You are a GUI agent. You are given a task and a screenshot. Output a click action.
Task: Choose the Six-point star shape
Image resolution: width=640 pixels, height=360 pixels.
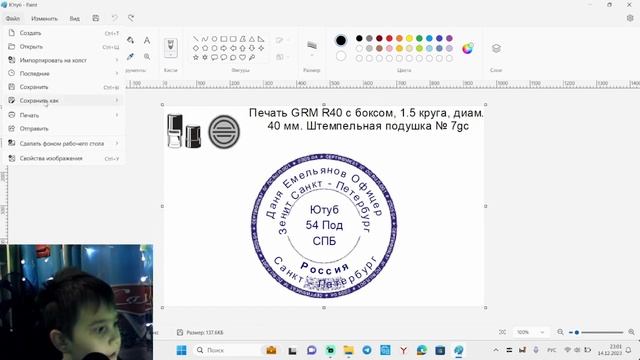coord(205,58)
